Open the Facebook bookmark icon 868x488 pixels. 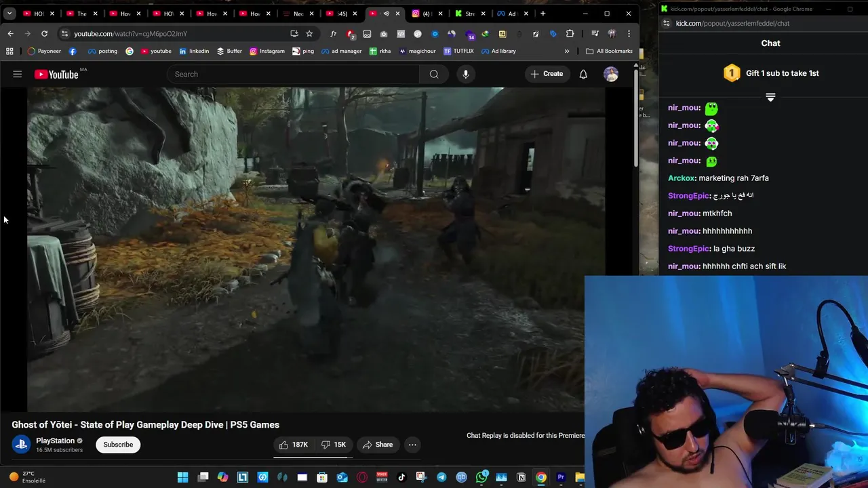coord(73,51)
